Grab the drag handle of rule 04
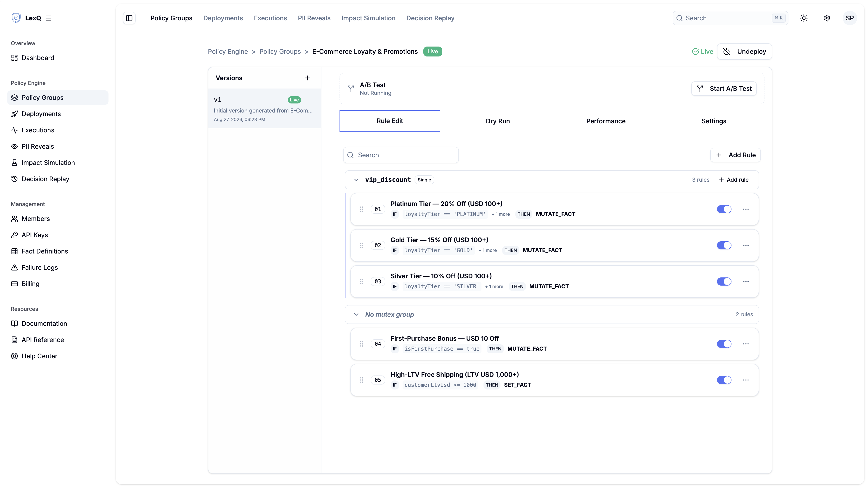 click(362, 344)
